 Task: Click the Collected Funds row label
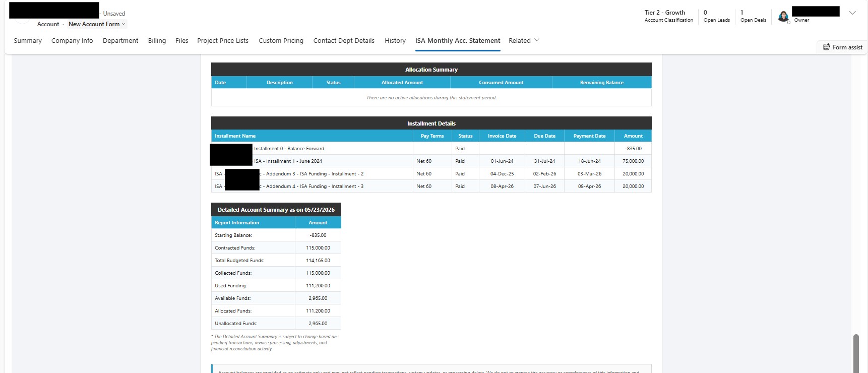[233, 273]
